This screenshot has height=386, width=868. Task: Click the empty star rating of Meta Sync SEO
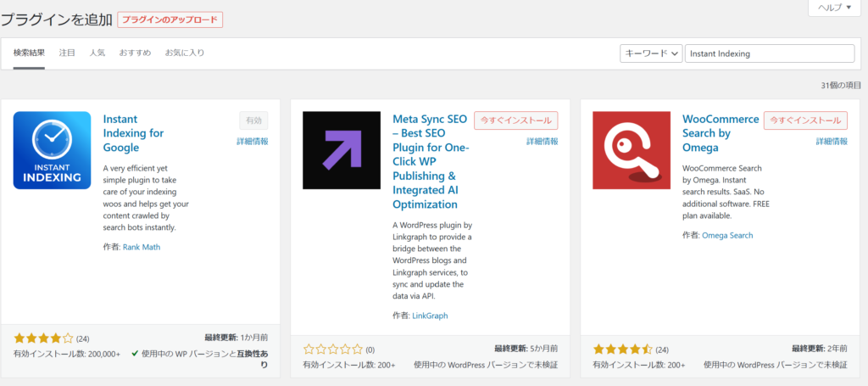333,349
